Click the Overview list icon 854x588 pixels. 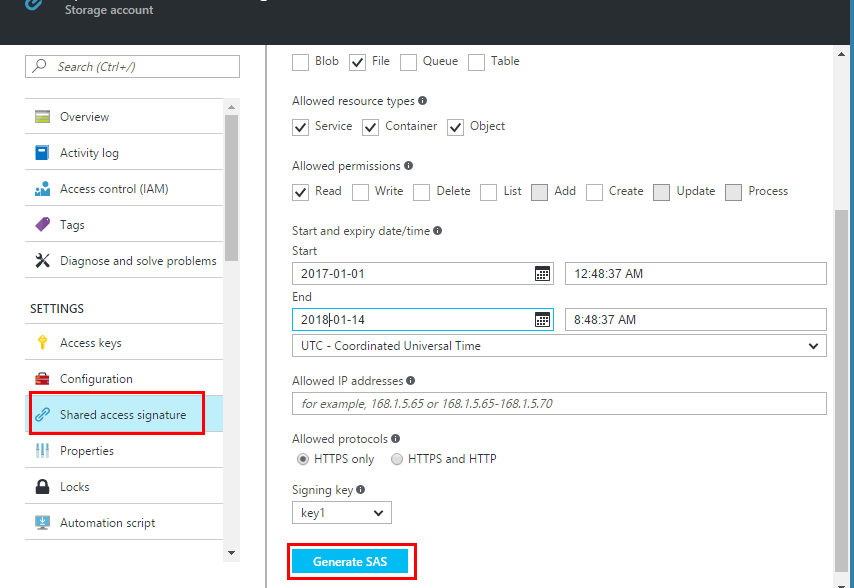coord(42,117)
